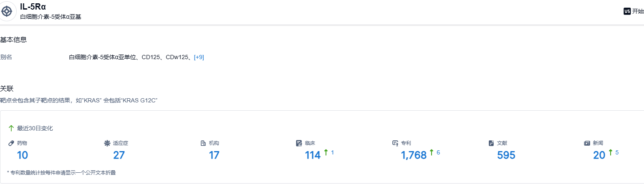Click the IL-5Rα target logo icon
Viewport: 644px width, 184px height.
tap(7, 11)
